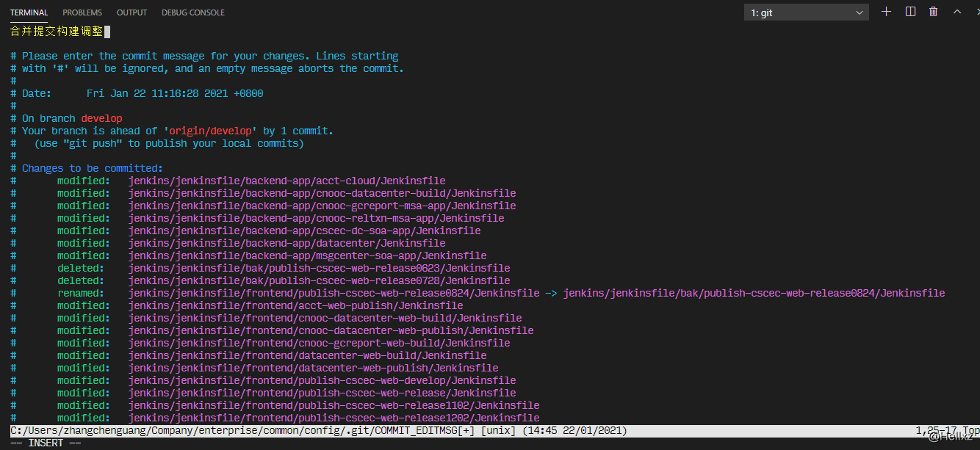Image resolution: width=980 pixels, height=450 pixels.
Task: Click msgcenter-soa-app/Jenkinsfile path
Action: click(x=308, y=255)
